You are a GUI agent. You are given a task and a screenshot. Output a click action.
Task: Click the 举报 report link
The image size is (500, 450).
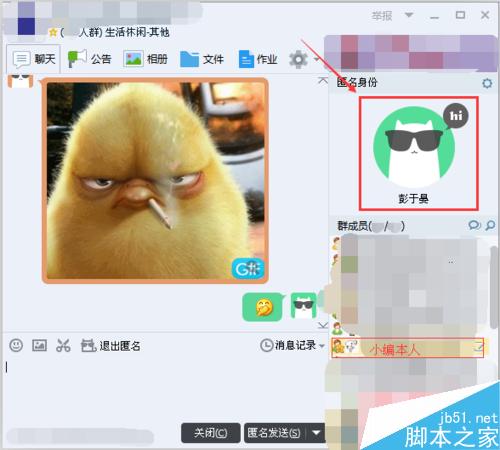tap(382, 15)
